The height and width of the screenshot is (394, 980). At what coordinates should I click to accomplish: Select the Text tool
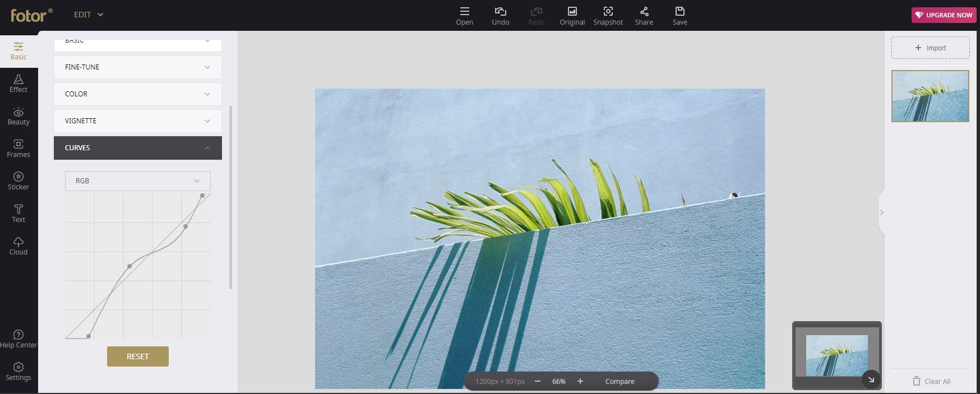pyautogui.click(x=19, y=214)
